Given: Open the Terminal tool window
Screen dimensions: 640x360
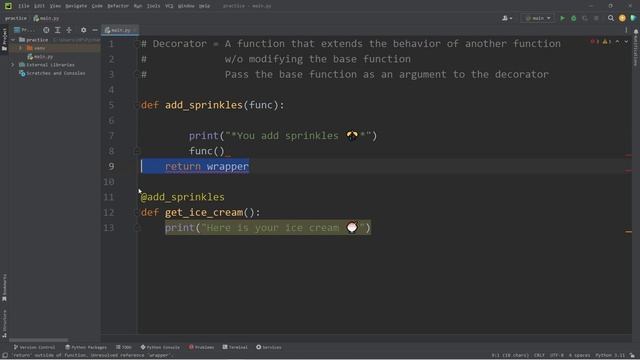Looking at the screenshot, I should (x=235, y=347).
